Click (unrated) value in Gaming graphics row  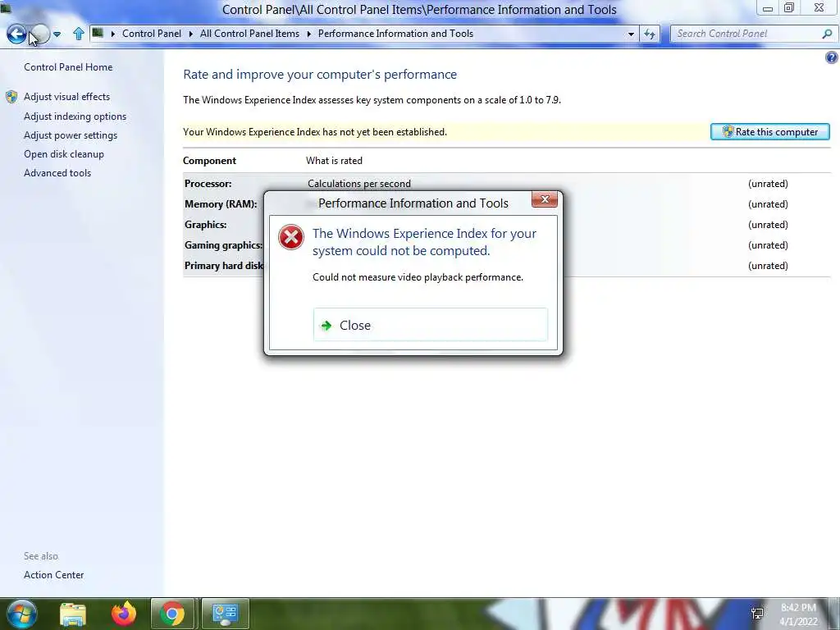point(768,244)
